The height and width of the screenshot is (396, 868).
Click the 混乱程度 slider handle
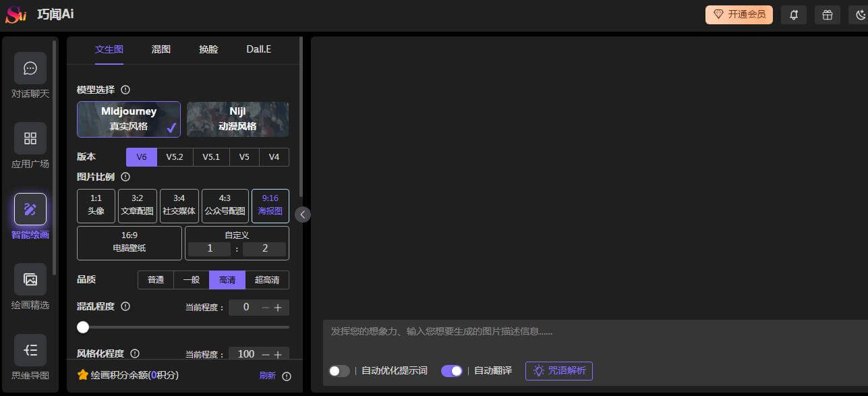click(x=83, y=327)
